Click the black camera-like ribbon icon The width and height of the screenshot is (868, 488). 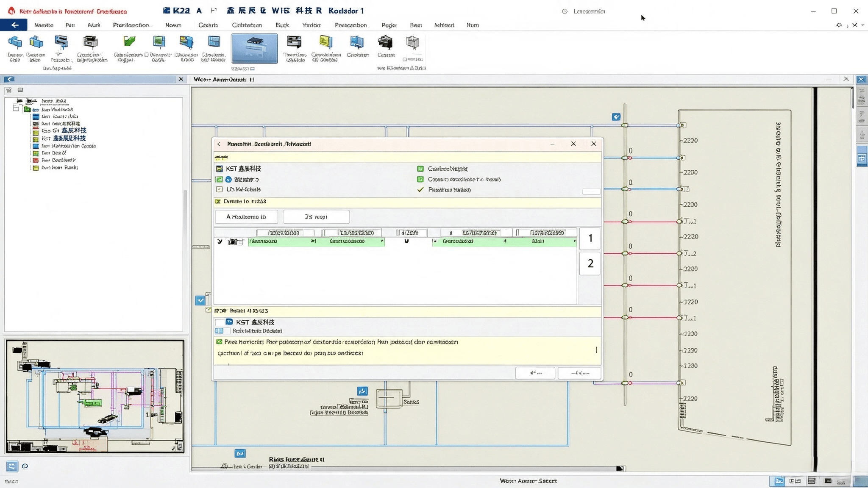385,42
